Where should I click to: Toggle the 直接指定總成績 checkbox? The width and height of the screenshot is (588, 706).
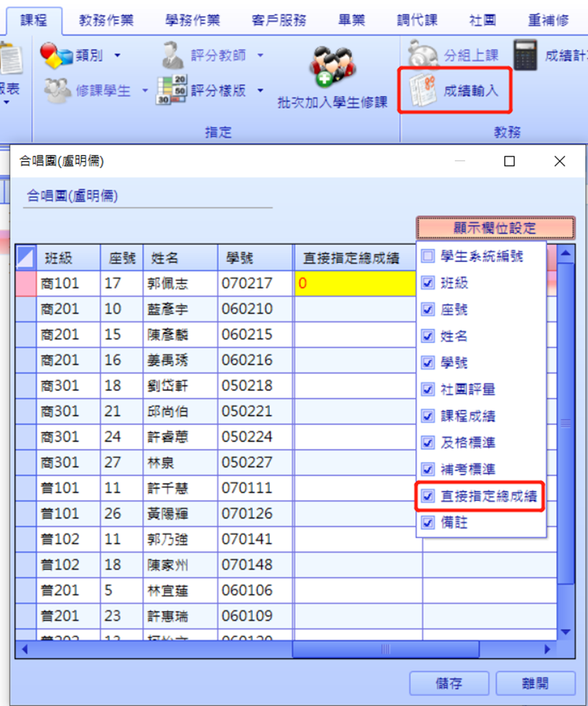pyautogui.click(x=428, y=496)
